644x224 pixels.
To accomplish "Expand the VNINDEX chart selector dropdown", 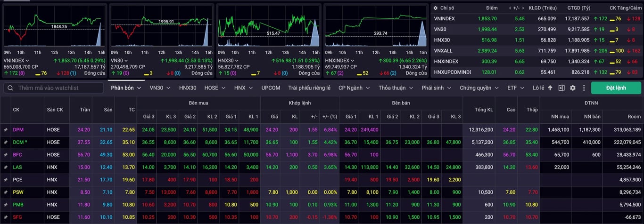I will (27, 61).
